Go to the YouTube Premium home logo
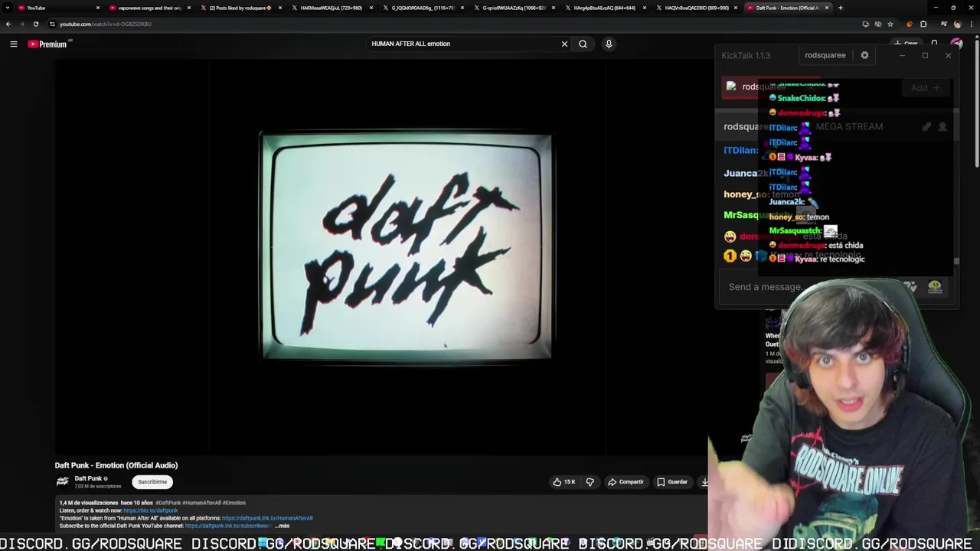This screenshot has height=551, width=980. [x=48, y=44]
